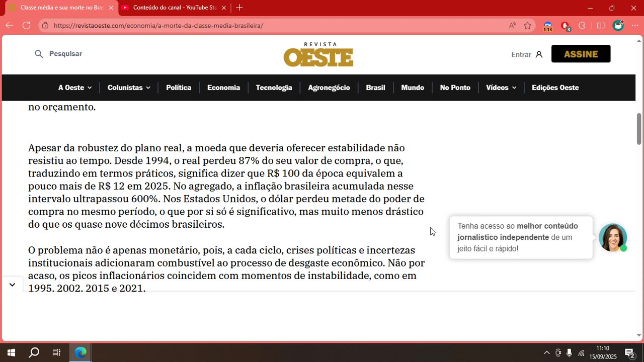The height and width of the screenshot is (362, 644).
Task: Open the network Wi-Fi tray icon
Action: click(x=581, y=352)
